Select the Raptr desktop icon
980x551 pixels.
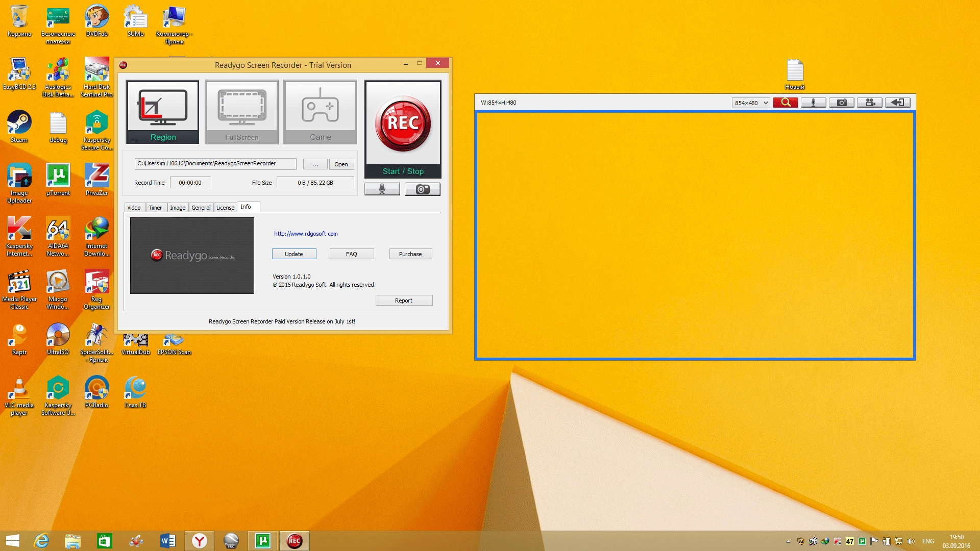point(19,339)
